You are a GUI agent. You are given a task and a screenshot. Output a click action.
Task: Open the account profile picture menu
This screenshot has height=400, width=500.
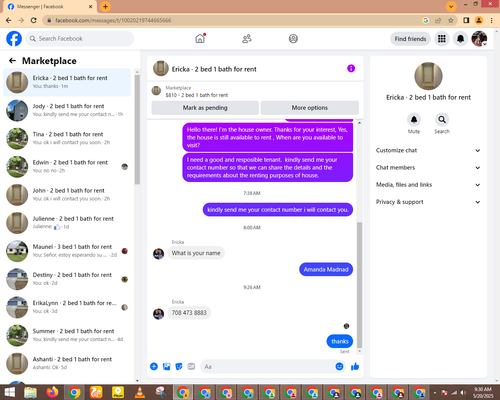[x=479, y=39]
